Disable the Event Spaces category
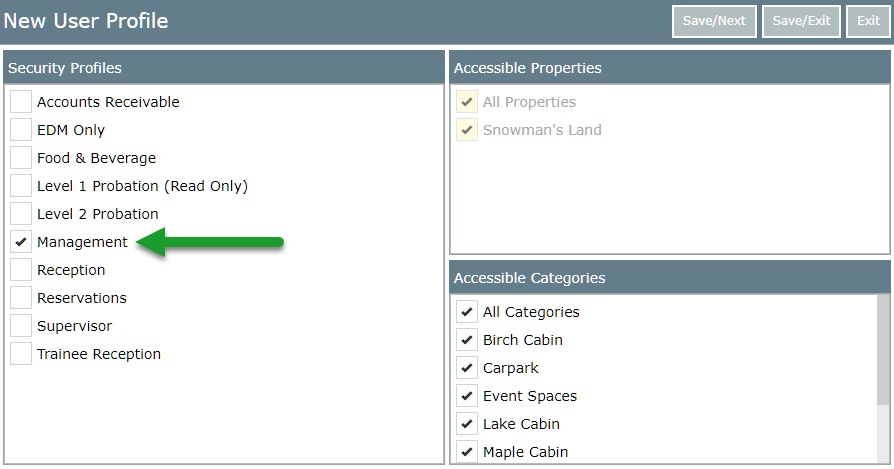 tap(467, 396)
